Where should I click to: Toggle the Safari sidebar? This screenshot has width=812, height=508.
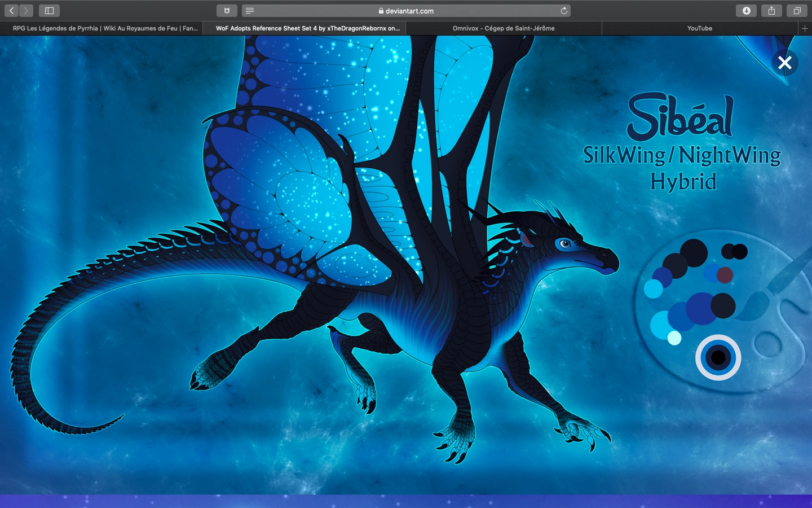(x=49, y=11)
